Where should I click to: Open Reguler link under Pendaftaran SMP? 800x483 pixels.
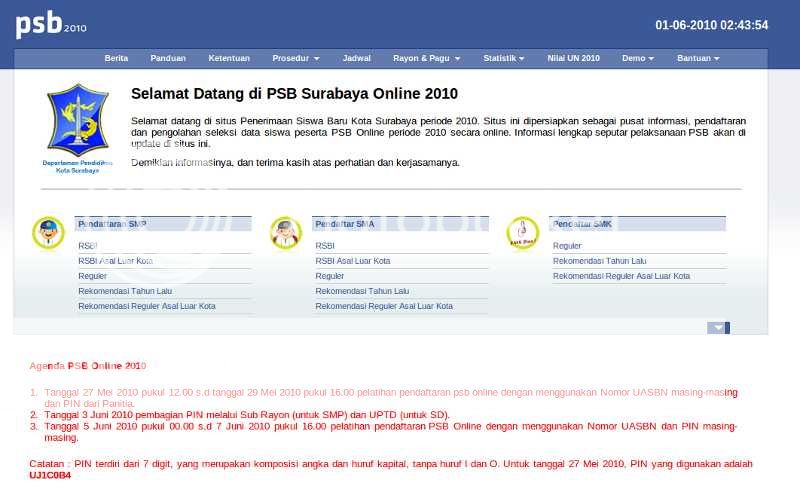pos(92,276)
